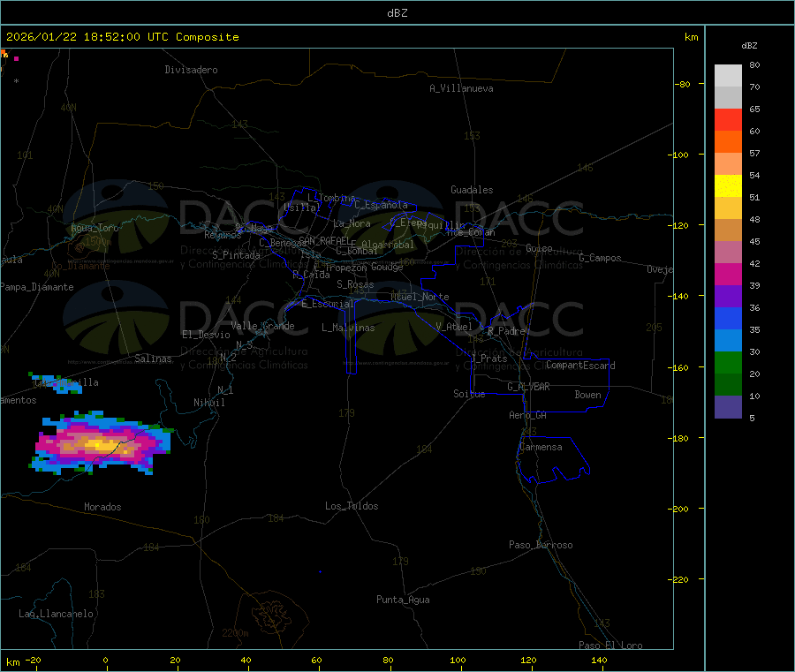This screenshot has width=795, height=672.
Task: Click the 'Morados' map label
Action: pyautogui.click(x=102, y=507)
